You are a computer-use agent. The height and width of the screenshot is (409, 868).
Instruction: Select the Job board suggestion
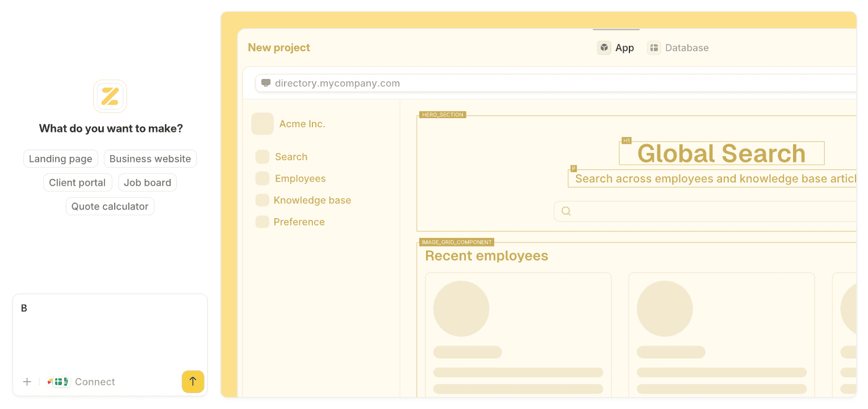point(147,183)
